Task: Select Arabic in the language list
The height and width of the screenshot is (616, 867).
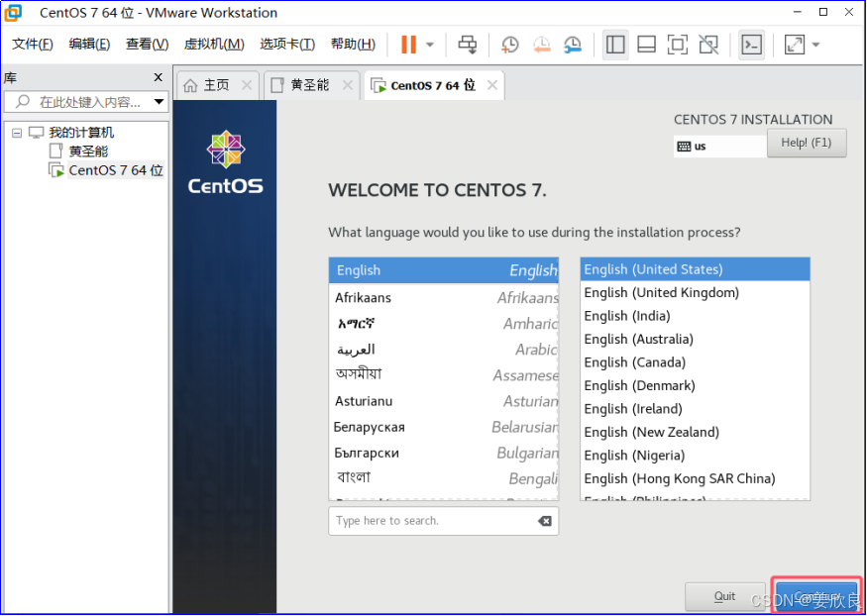Action: 444,350
